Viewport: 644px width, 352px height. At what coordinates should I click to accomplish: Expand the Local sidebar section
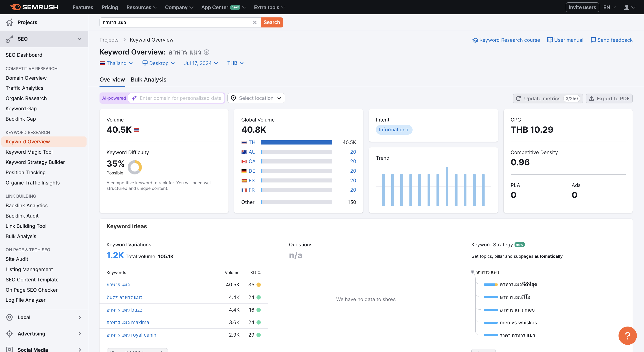pos(80,317)
